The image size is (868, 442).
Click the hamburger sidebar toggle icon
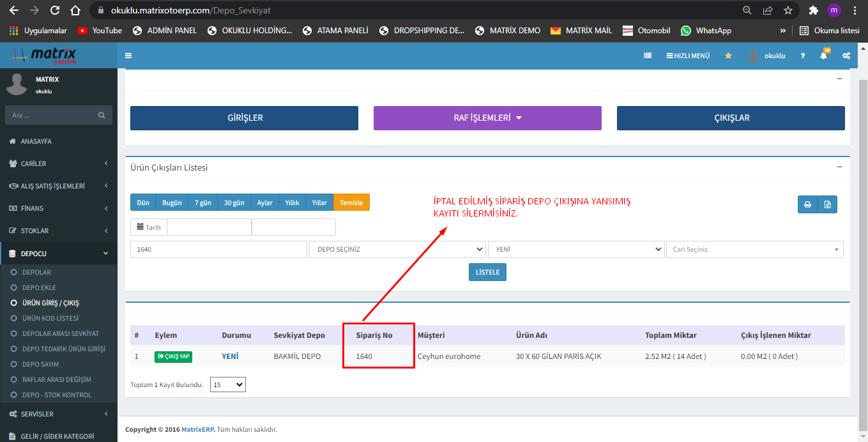(x=128, y=56)
